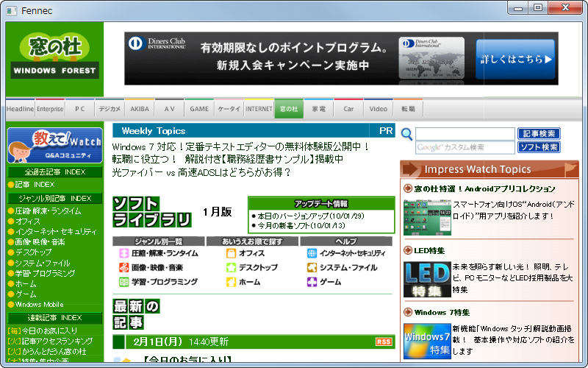Click the arrow icon beside Androidアプリコレクション heading
The width and height of the screenshot is (588, 368).
point(408,188)
